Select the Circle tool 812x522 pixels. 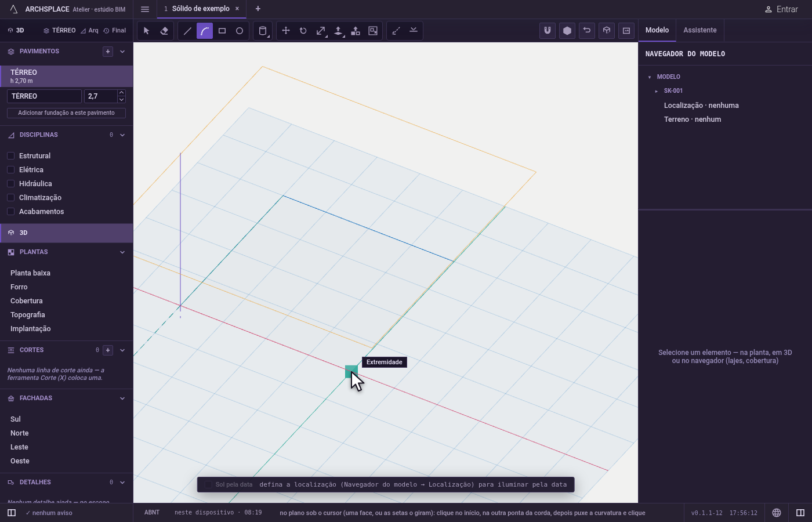(240, 31)
